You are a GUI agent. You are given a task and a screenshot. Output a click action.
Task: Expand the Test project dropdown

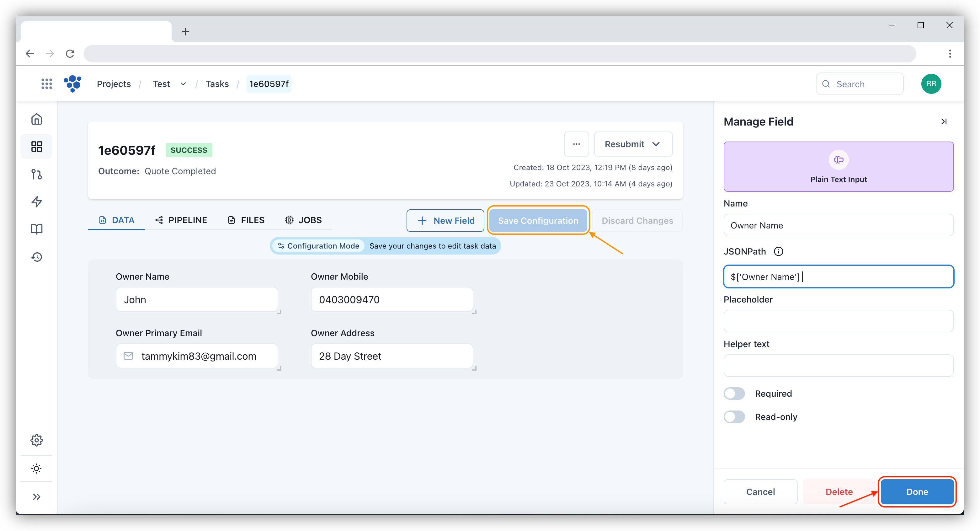pyautogui.click(x=183, y=84)
